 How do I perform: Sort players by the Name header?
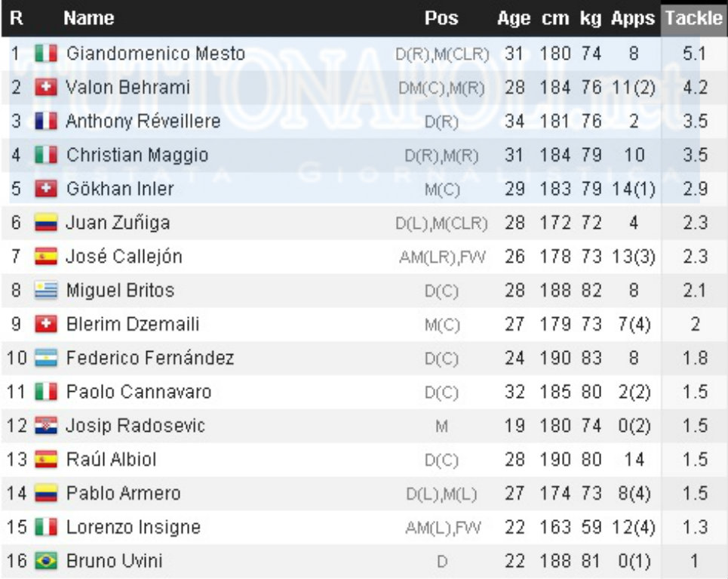(x=88, y=19)
